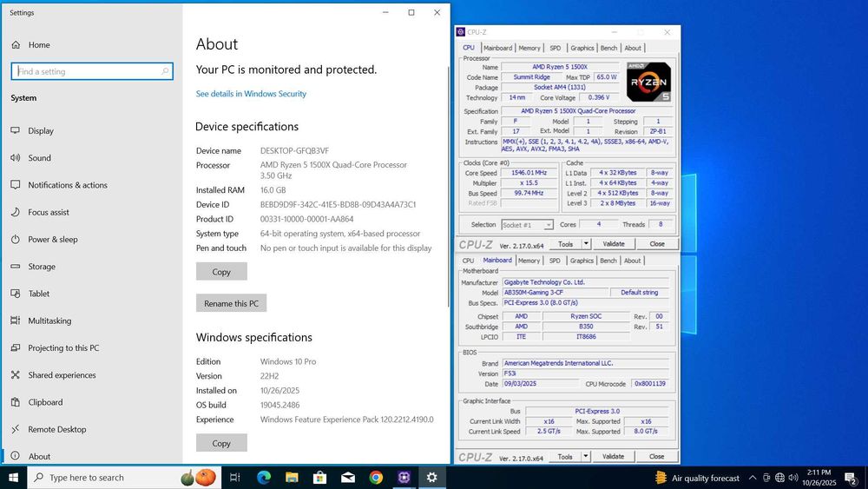Open Graphics tab in lower CPU-Z
This screenshot has height=489, width=868.
point(582,261)
